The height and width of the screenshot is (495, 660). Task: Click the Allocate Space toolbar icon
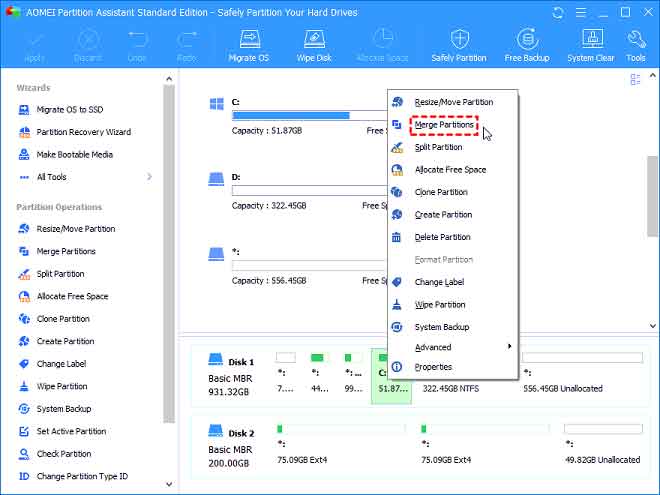click(x=382, y=45)
